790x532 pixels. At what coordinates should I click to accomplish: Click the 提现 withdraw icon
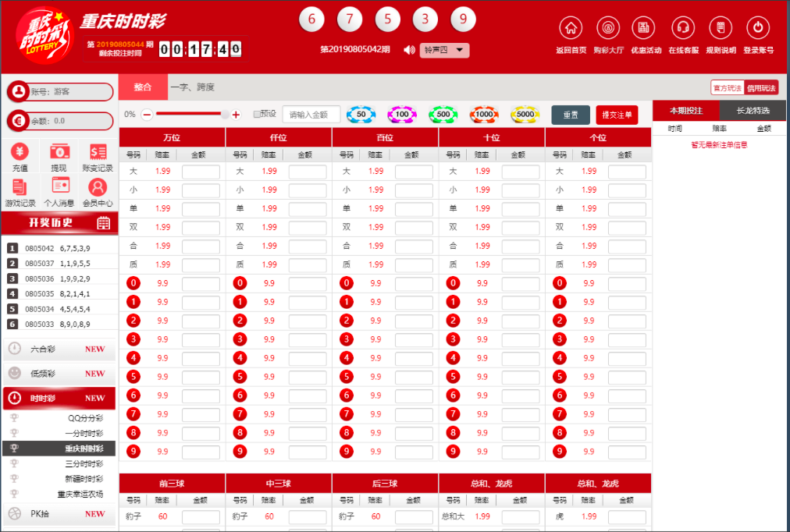[x=59, y=153]
